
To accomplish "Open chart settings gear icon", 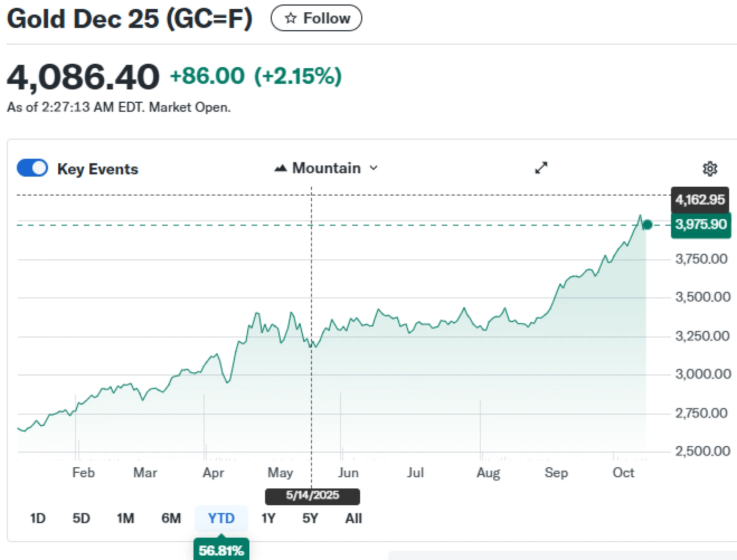I will click(710, 169).
